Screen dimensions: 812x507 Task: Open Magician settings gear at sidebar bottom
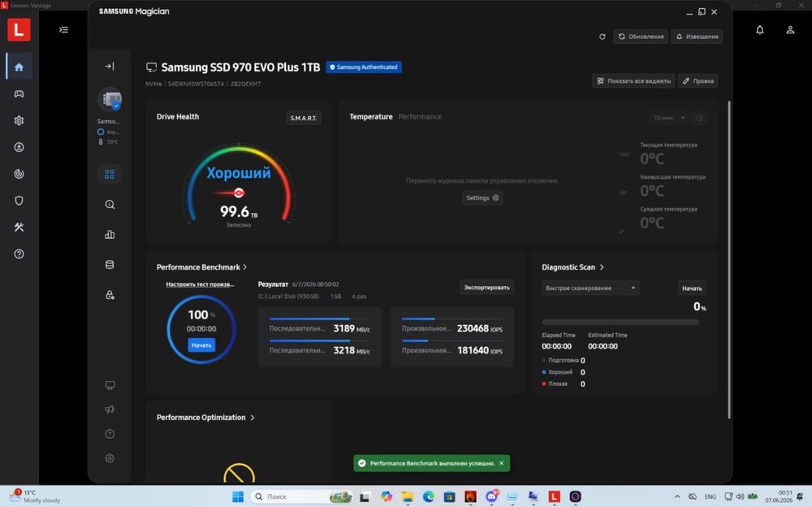click(x=110, y=458)
